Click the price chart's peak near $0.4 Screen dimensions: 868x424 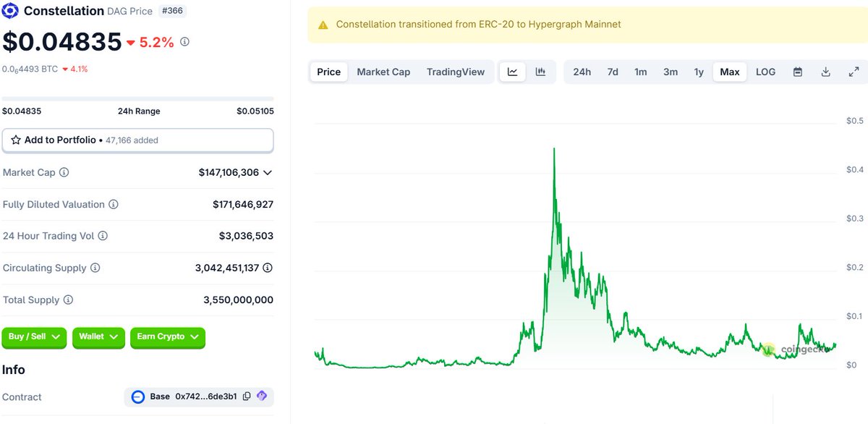554,149
